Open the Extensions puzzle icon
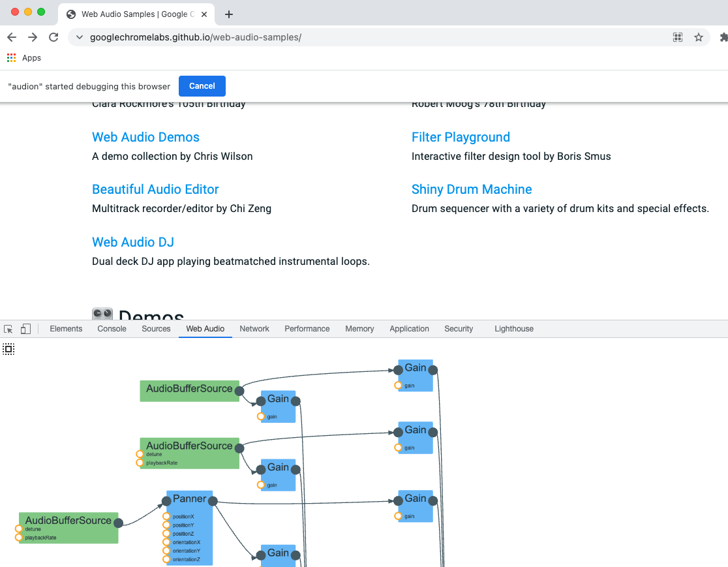This screenshot has height=567, width=728. pyautogui.click(x=723, y=37)
